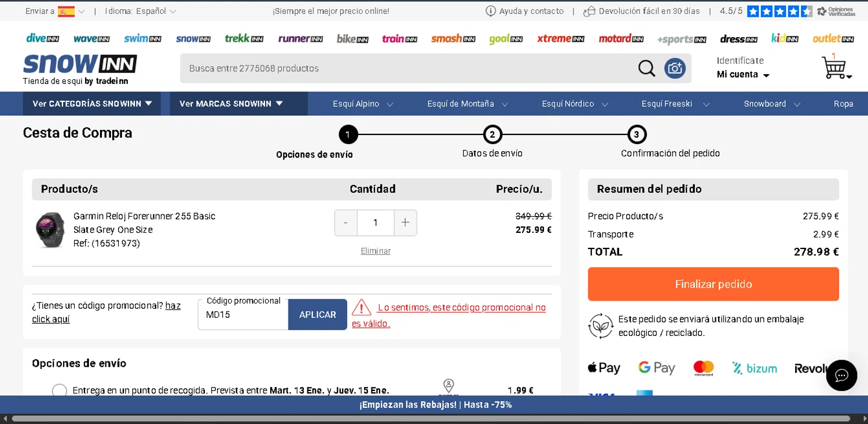Viewport: 868px width, 424px height.
Task: Click the TOTAL 278.98 € amount
Action: pos(816,252)
